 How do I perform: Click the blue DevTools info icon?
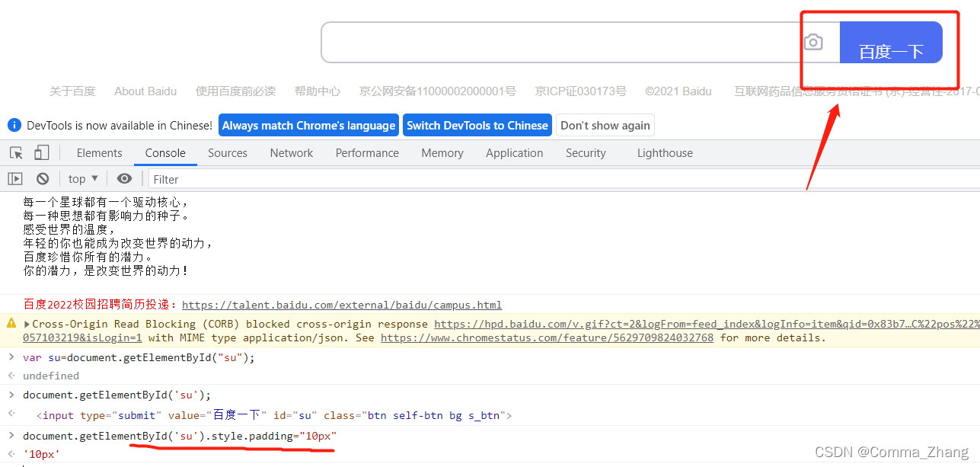pyautogui.click(x=14, y=125)
